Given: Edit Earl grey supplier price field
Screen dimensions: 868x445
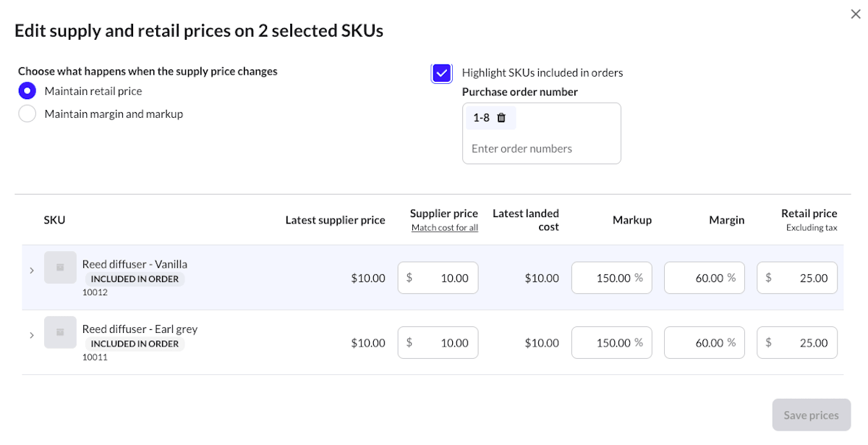Looking at the screenshot, I should [x=438, y=343].
